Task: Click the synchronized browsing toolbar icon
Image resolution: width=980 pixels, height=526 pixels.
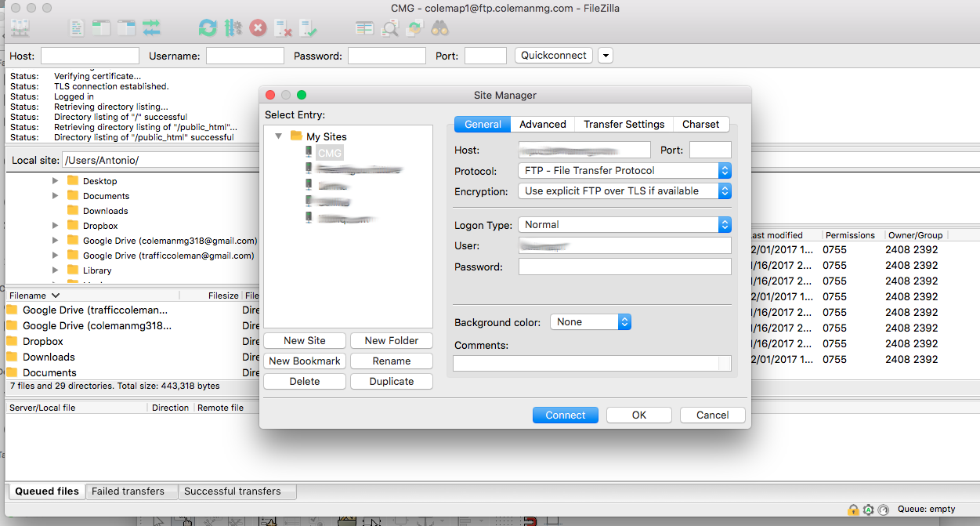Action: point(414,28)
